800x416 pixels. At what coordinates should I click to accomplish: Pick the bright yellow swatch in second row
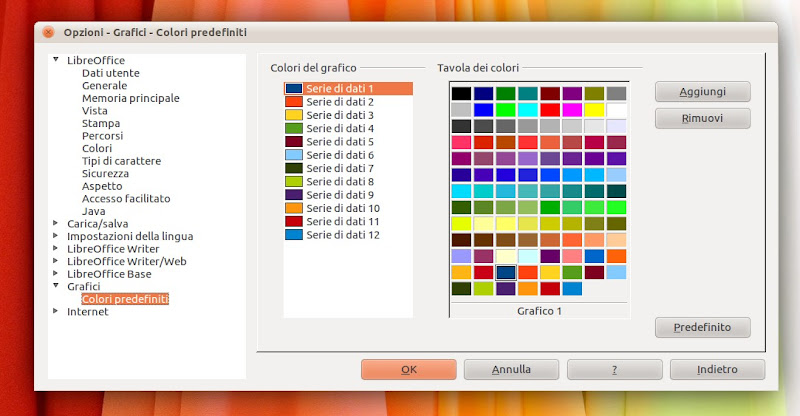point(594,110)
